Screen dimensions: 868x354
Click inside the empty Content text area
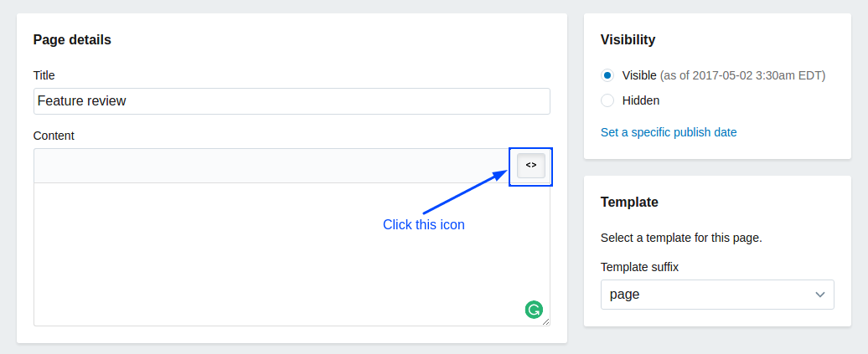click(292, 254)
